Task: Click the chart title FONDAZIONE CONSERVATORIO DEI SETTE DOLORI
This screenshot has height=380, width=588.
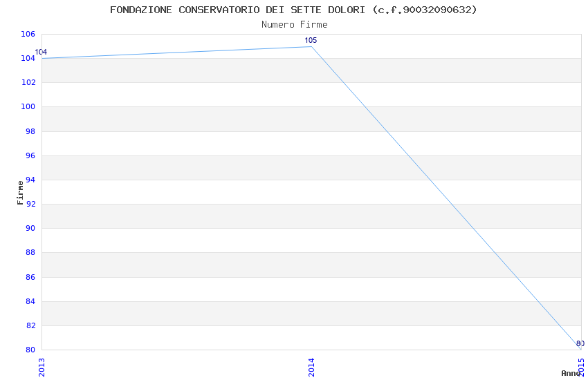Action: (x=293, y=10)
